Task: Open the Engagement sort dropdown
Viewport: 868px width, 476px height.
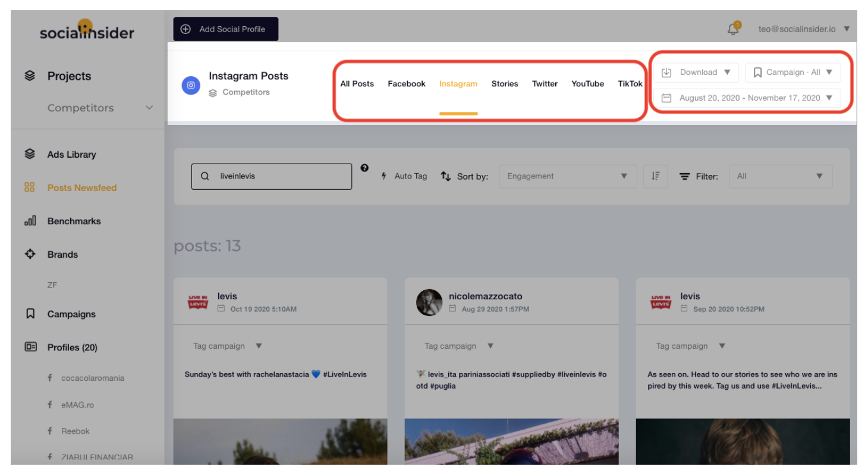Action: coord(568,176)
